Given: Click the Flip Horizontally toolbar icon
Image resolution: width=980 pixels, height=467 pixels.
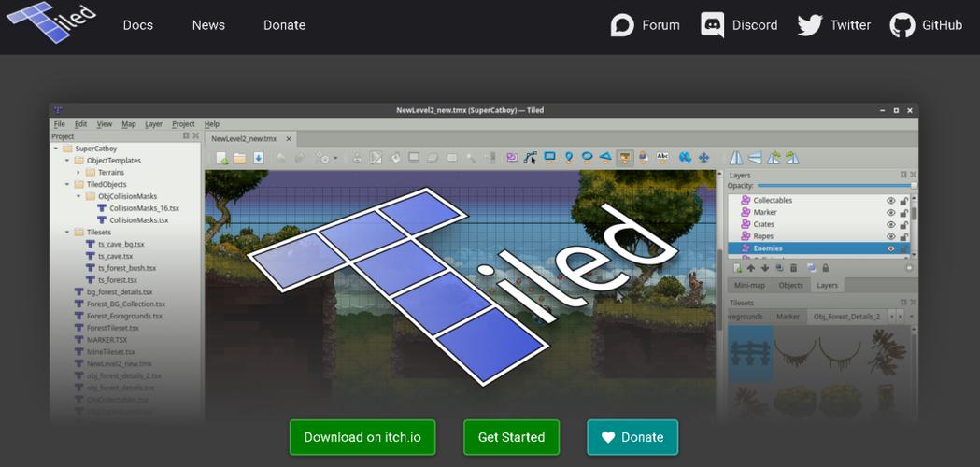Looking at the screenshot, I should (x=736, y=158).
